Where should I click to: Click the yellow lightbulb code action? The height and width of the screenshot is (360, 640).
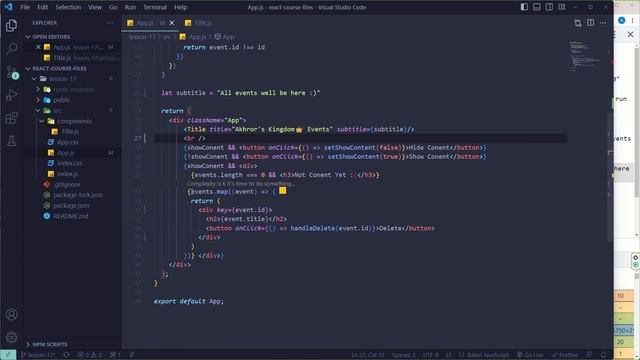click(x=282, y=191)
